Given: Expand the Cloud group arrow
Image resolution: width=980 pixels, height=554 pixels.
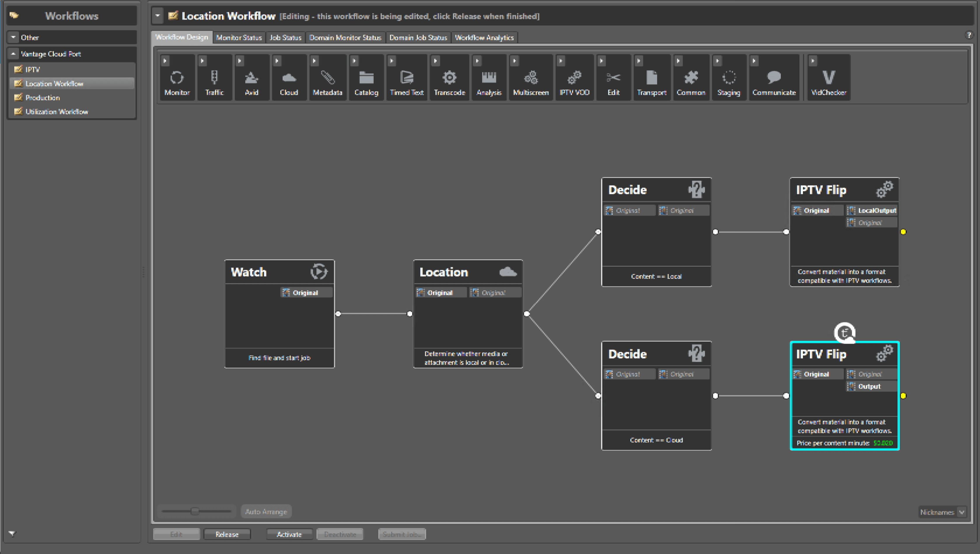Looking at the screenshot, I should [x=277, y=60].
